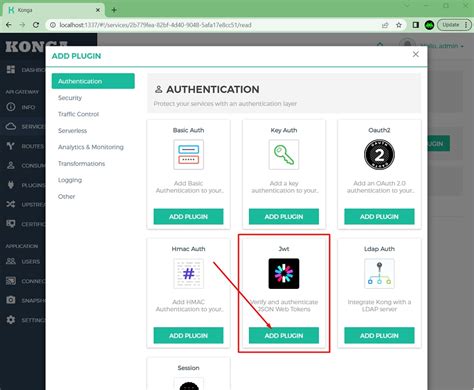The image size is (474, 390).
Task: Click the Hmac Auth description text
Action: click(x=189, y=306)
